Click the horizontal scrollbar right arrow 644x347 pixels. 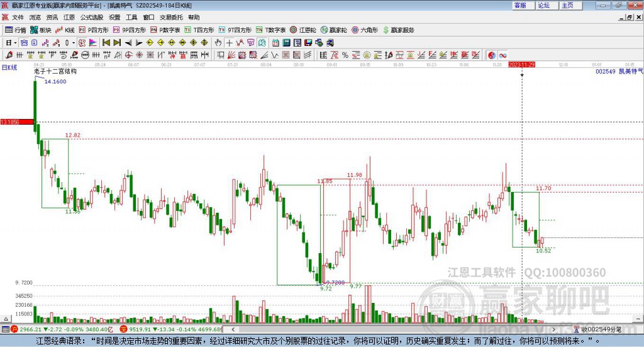tap(553, 329)
